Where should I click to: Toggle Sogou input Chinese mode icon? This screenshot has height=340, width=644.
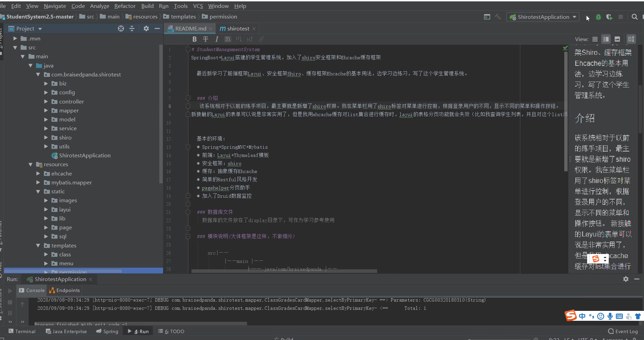(582, 316)
